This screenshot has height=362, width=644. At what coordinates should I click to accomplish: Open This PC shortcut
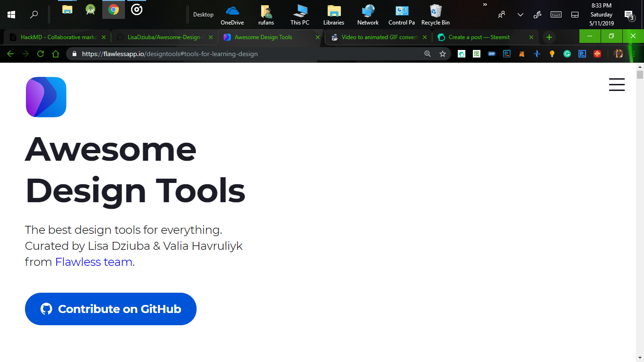(x=300, y=15)
